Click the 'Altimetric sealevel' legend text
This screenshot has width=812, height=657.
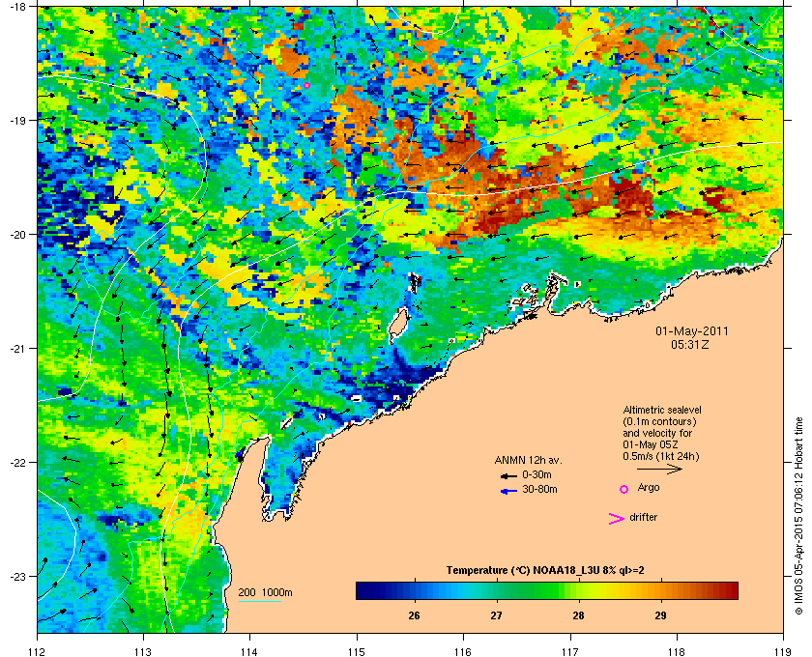point(662,410)
